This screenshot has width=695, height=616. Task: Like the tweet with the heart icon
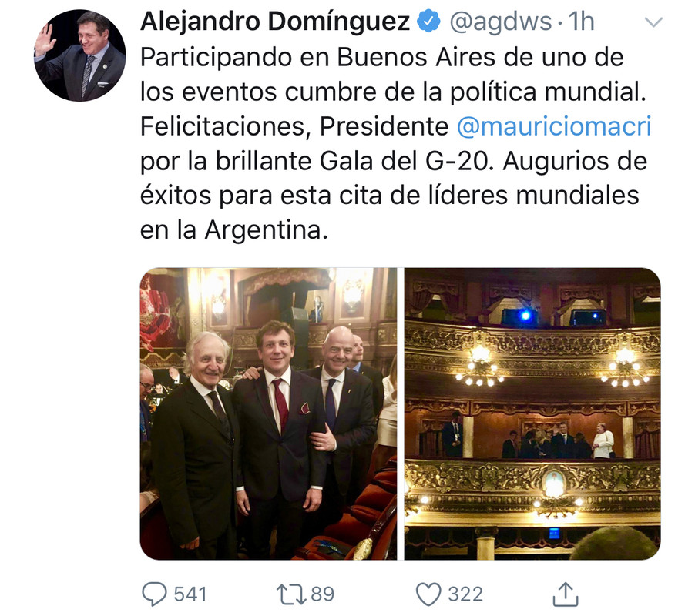(428, 594)
